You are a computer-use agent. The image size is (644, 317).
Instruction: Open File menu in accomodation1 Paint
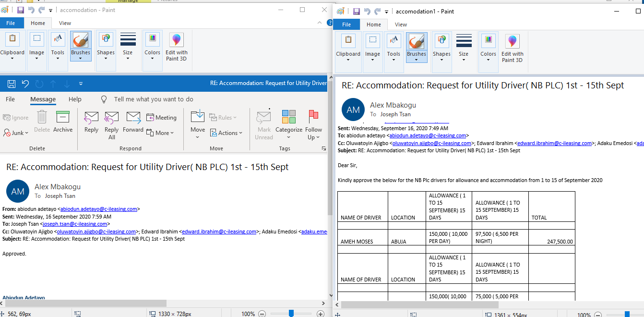coord(346,24)
